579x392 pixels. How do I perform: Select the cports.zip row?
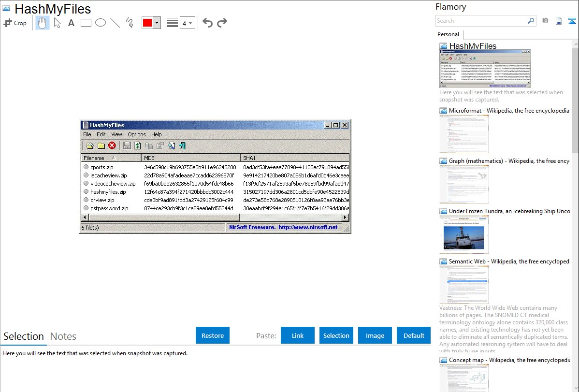click(215, 167)
